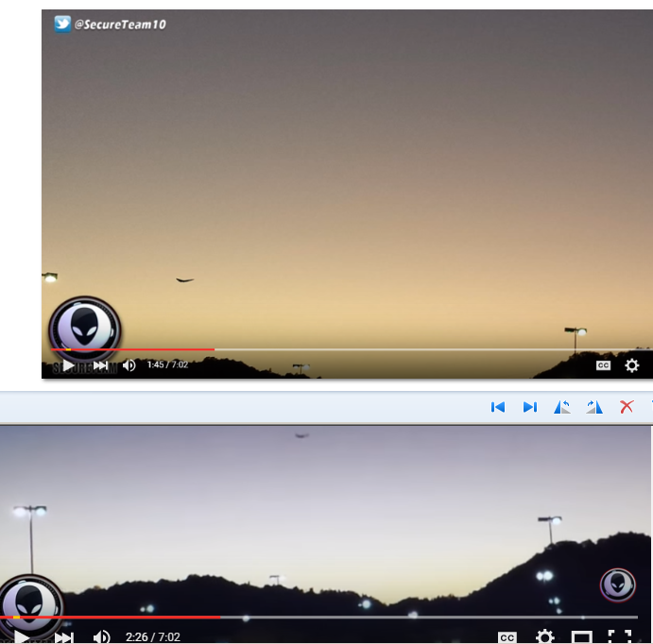Click the Twitter bird icon
Screen dimensions: 653x644
(62, 24)
